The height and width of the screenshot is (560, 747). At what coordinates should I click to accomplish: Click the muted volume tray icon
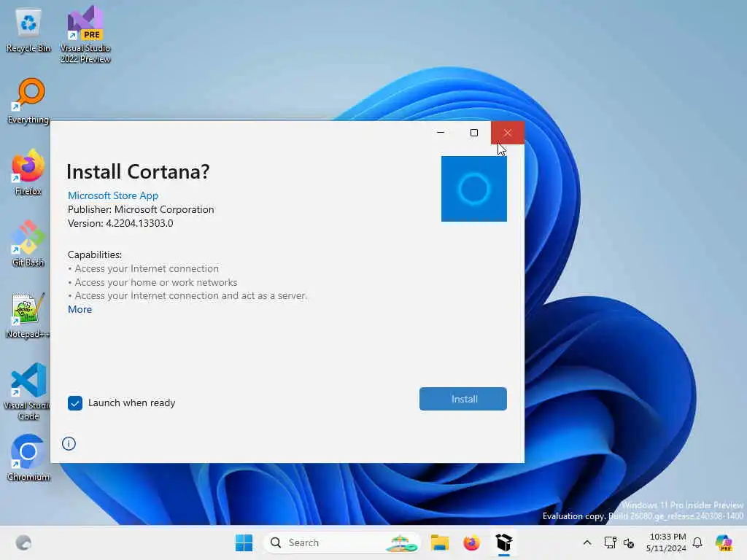[x=629, y=542]
